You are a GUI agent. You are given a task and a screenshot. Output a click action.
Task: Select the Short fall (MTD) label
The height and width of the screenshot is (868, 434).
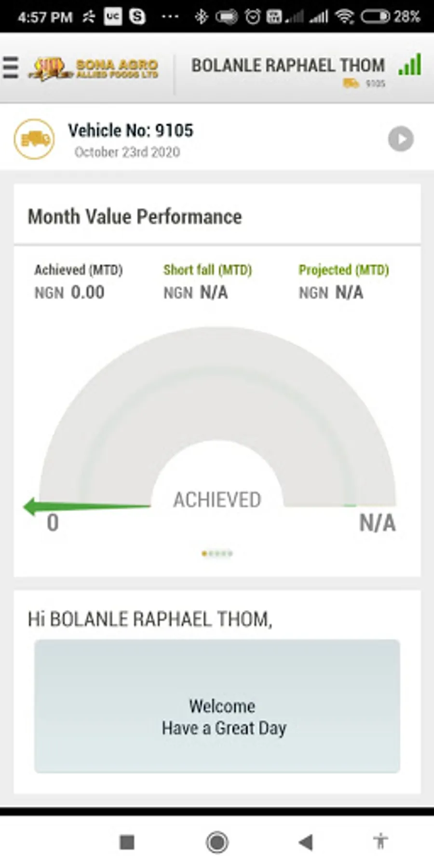click(207, 270)
